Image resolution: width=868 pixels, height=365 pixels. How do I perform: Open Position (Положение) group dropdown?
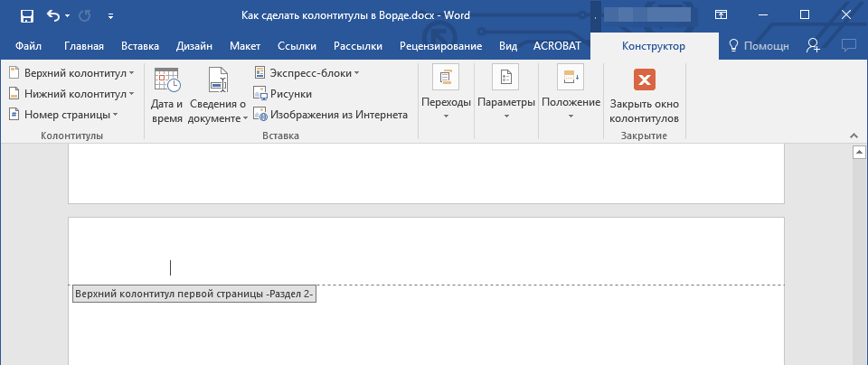coord(571,97)
